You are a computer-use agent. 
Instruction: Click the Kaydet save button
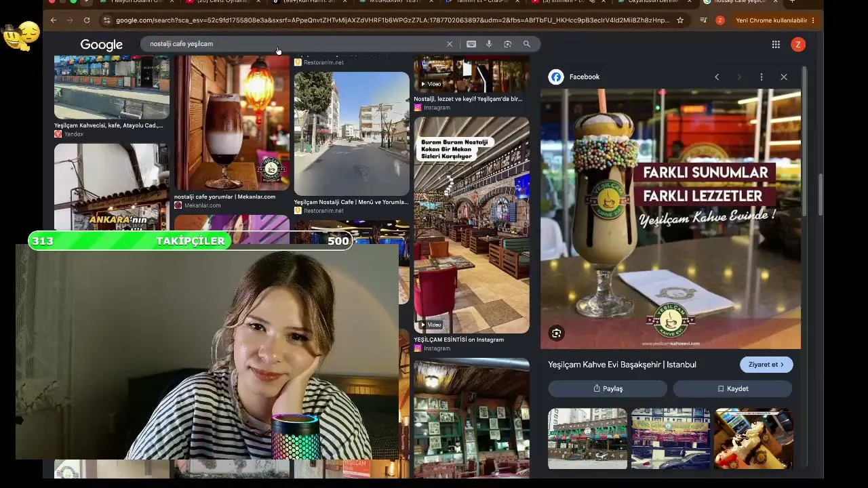[732, 388]
